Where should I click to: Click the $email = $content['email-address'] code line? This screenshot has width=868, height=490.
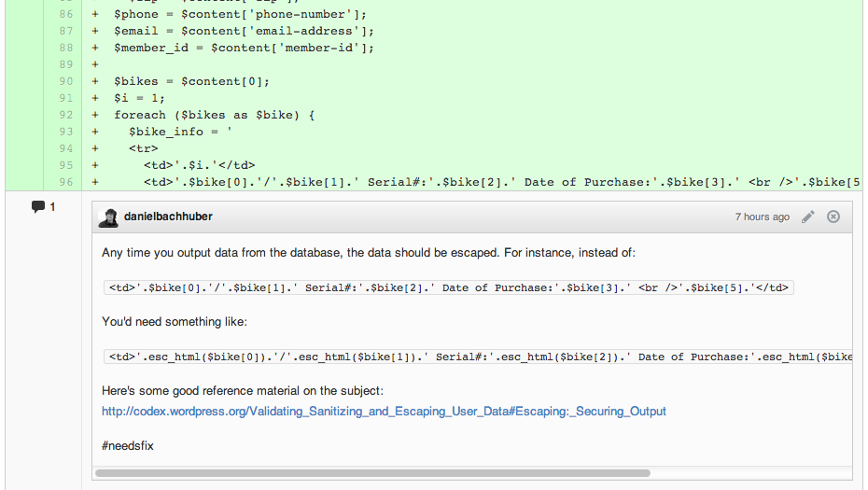[245, 31]
